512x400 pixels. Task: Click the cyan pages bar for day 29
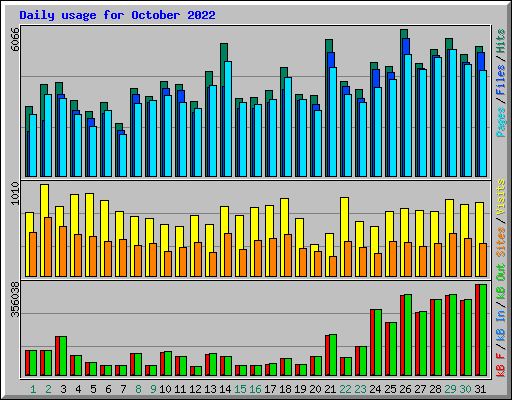point(453,113)
